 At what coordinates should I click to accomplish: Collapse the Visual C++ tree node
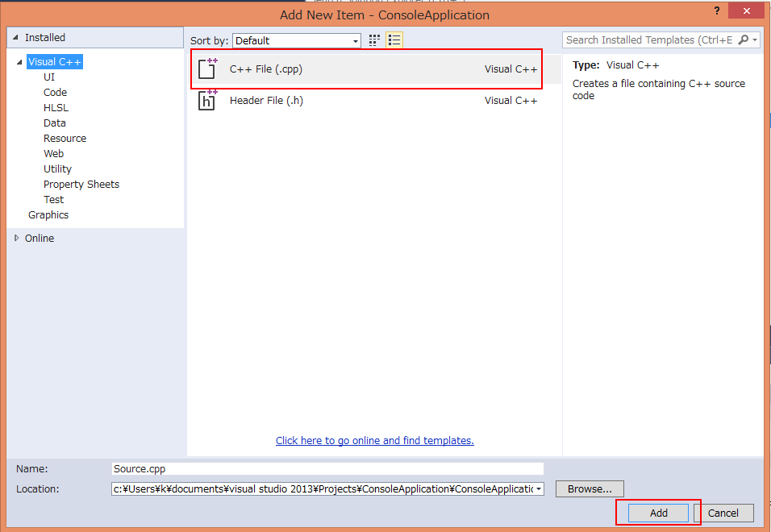19,62
